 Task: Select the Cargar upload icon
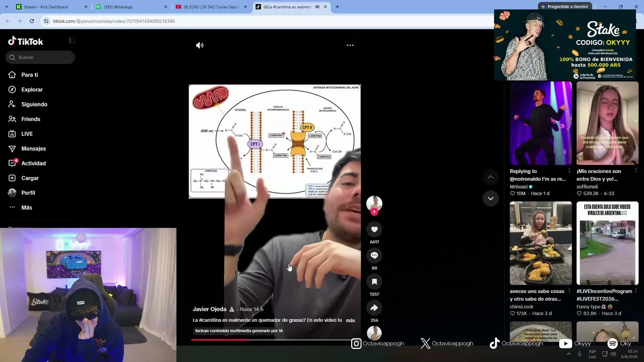(12, 178)
